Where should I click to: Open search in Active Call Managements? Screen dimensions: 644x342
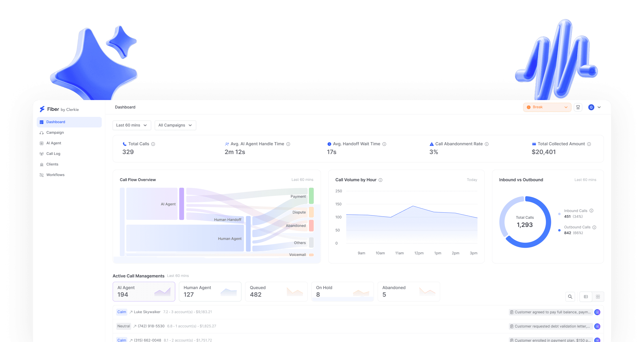(x=570, y=297)
